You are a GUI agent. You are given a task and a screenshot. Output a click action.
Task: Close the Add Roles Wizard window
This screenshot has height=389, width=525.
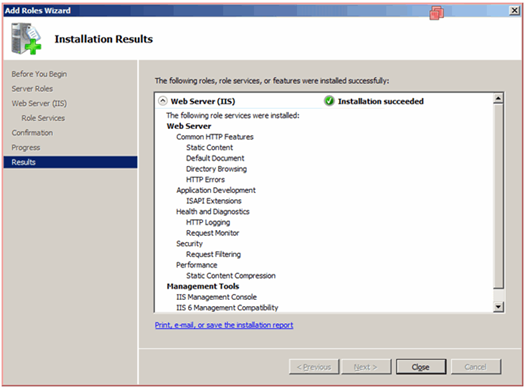(514, 11)
